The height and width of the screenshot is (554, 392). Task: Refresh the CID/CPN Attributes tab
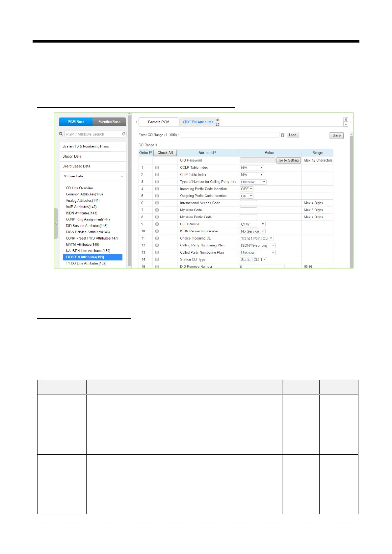218,124
